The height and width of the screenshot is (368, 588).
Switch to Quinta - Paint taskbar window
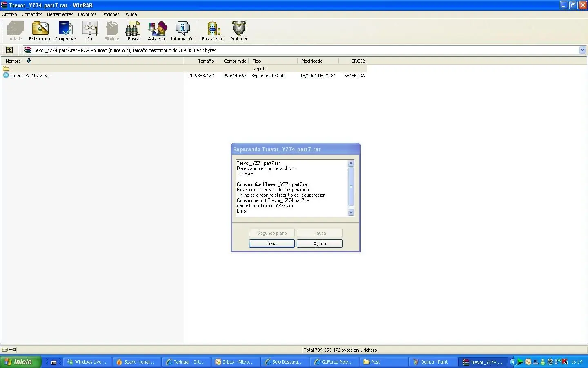[x=433, y=362]
